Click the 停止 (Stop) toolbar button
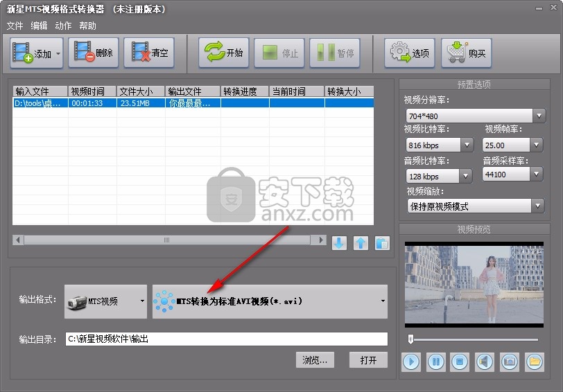 (279, 53)
